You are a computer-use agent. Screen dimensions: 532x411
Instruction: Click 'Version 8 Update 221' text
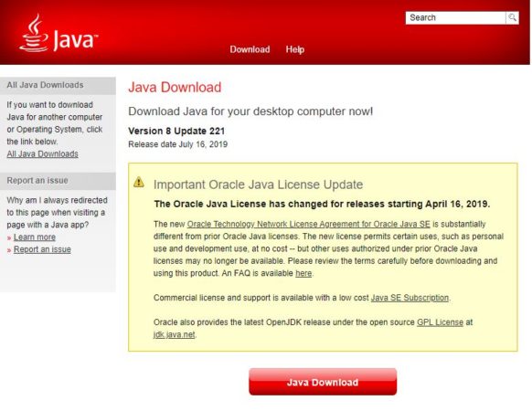point(176,131)
